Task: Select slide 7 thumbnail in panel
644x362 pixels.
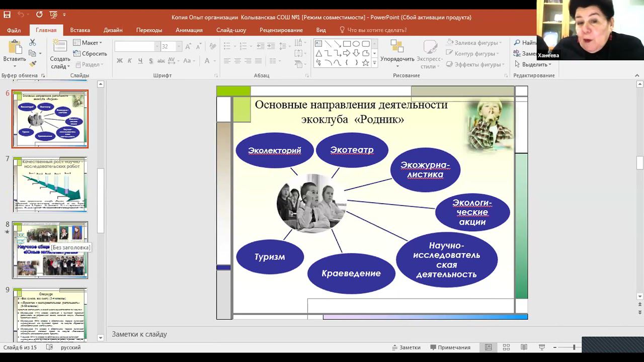Action: pyautogui.click(x=50, y=185)
